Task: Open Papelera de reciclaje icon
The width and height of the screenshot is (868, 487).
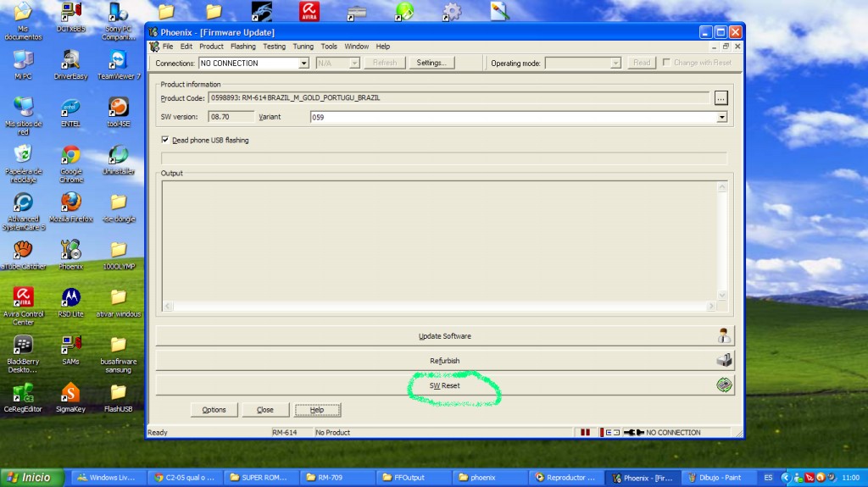Action: (23, 163)
